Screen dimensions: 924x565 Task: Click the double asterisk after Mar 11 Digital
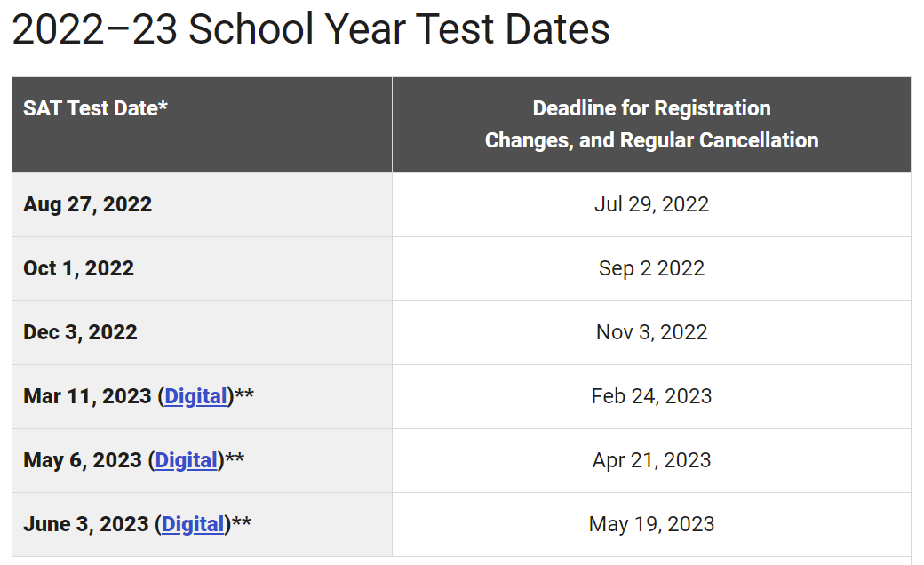coord(244,394)
